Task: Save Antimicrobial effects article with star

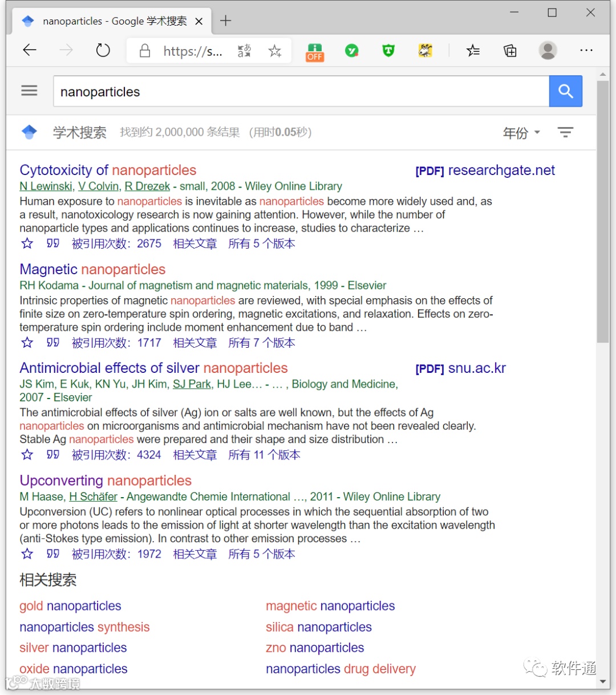Action: click(x=27, y=455)
